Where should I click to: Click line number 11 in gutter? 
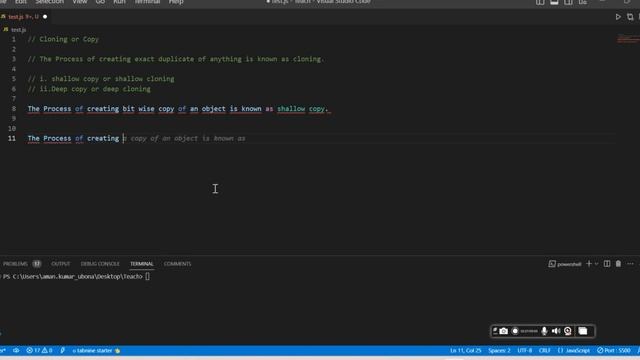12,138
